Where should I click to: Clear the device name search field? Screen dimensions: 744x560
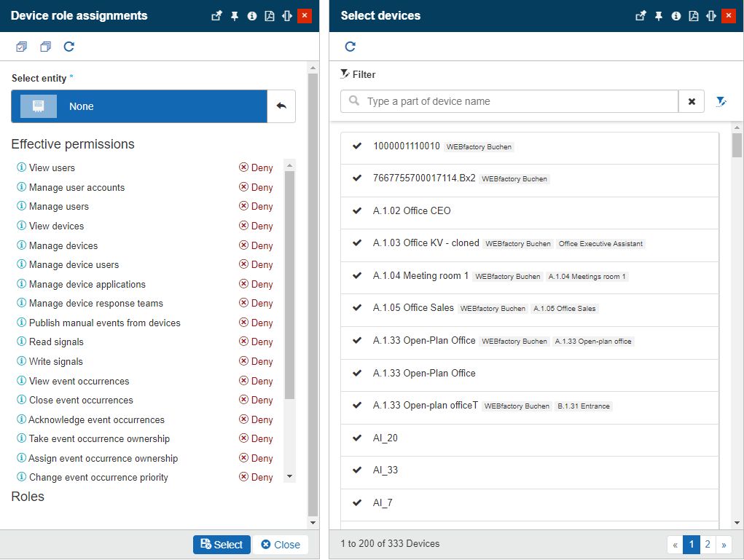692,101
